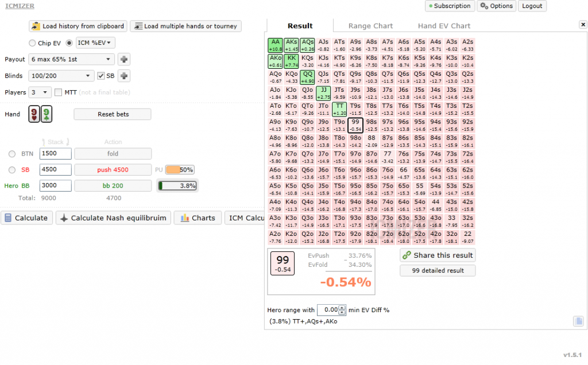Viewport: 588px width, 365px height.
Task: Click the BTN stack input field
Action: 56,154
